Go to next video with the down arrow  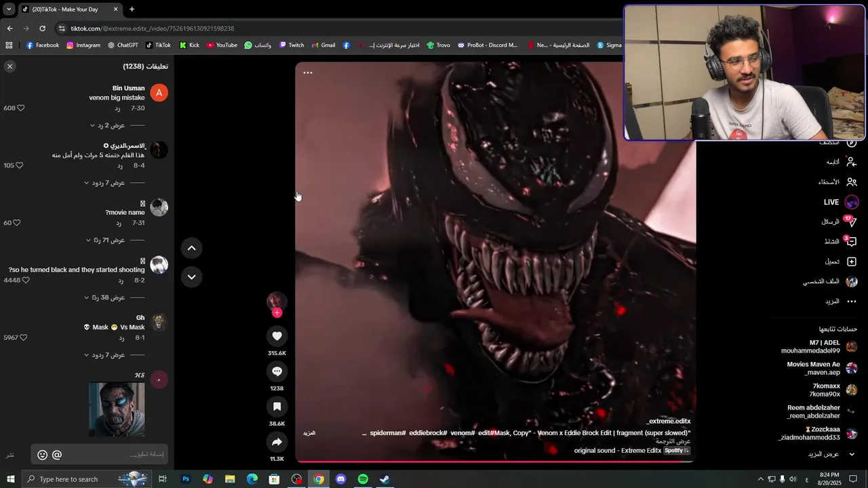pos(191,277)
